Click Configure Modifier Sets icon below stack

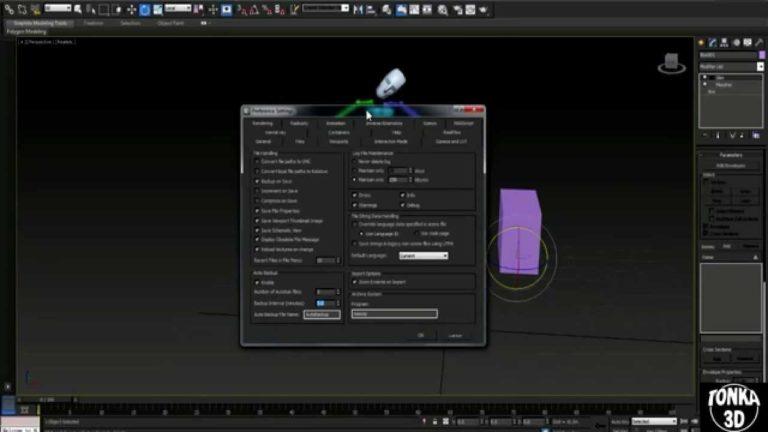pos(756,136)
